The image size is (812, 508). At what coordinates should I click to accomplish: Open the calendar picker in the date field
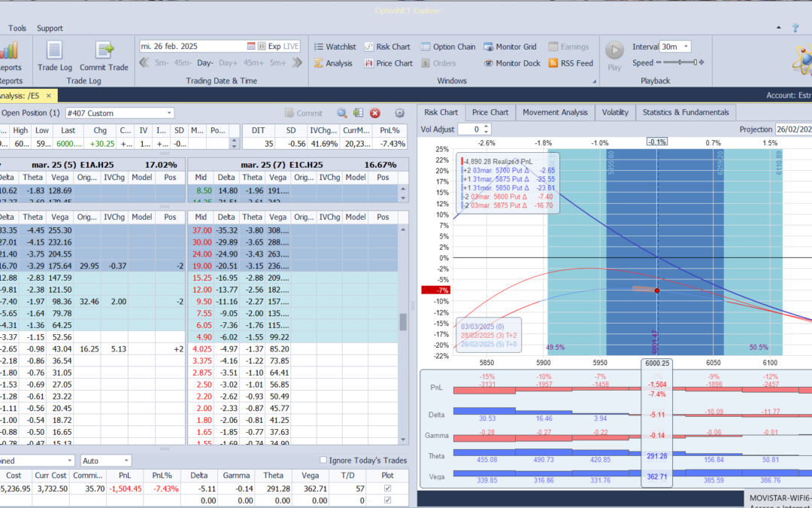(x=251, y=46)
